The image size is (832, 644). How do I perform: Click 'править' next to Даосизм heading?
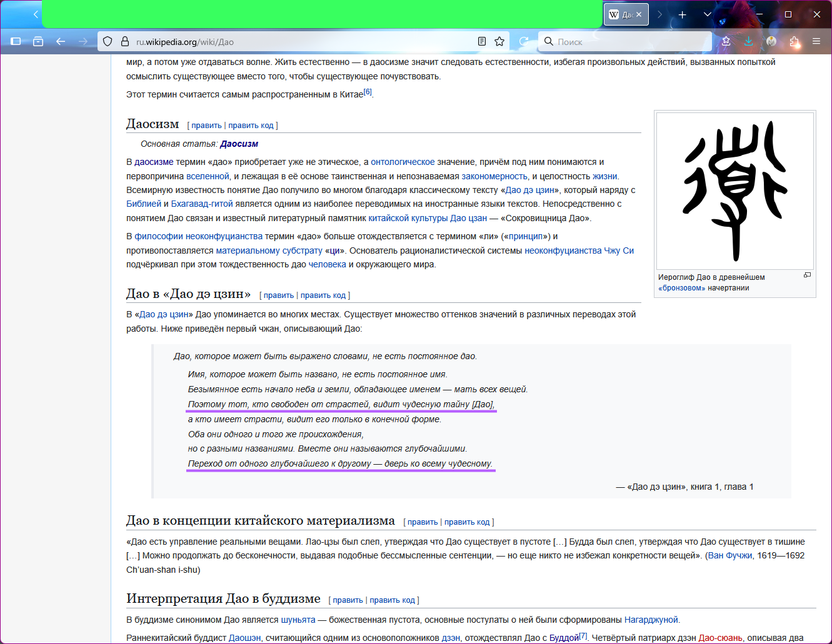point(206,126)
